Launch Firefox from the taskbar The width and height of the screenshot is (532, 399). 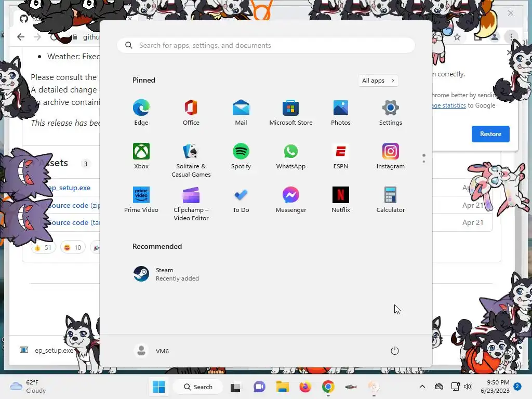(305, 387)
